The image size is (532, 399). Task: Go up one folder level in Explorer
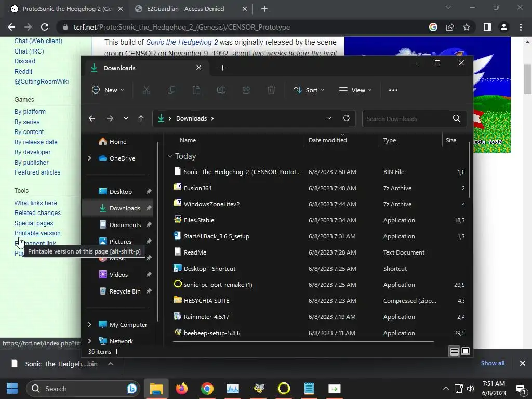point(141,118)
